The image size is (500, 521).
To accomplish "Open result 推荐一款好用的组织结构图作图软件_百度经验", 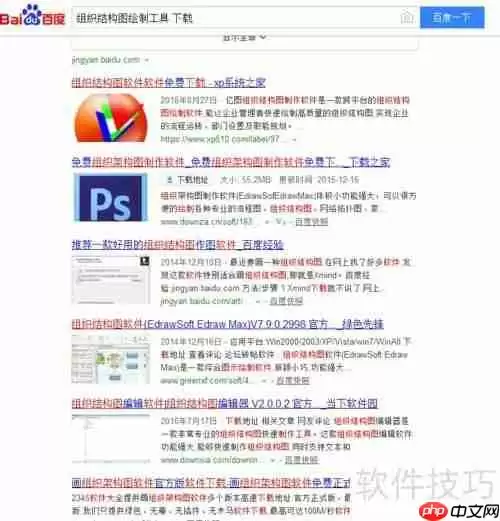I will 178,245.
